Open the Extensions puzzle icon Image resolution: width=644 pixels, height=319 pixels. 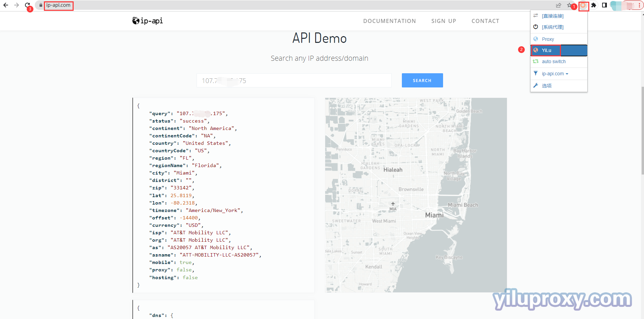pyautogui.click(x=594, y=5)
